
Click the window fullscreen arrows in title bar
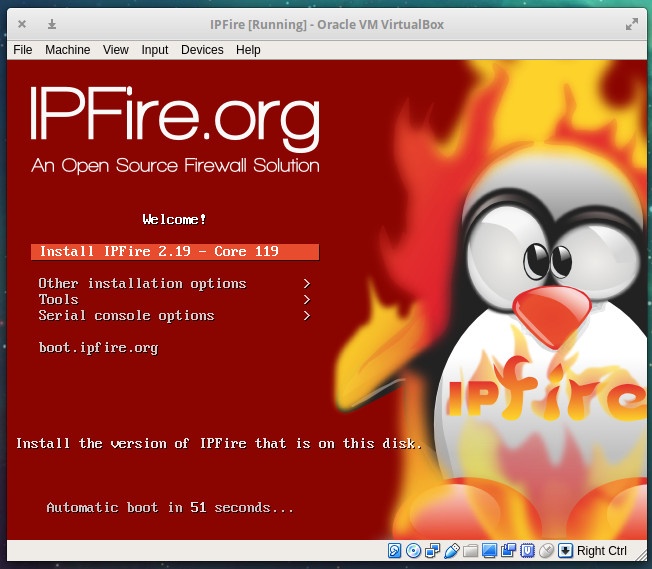pyautogui.click(x=631, y=24)
